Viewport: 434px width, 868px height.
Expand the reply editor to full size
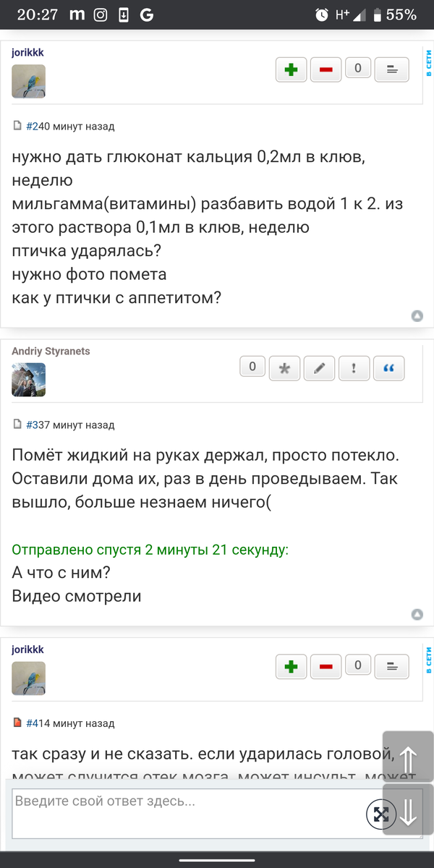[380, 814]
